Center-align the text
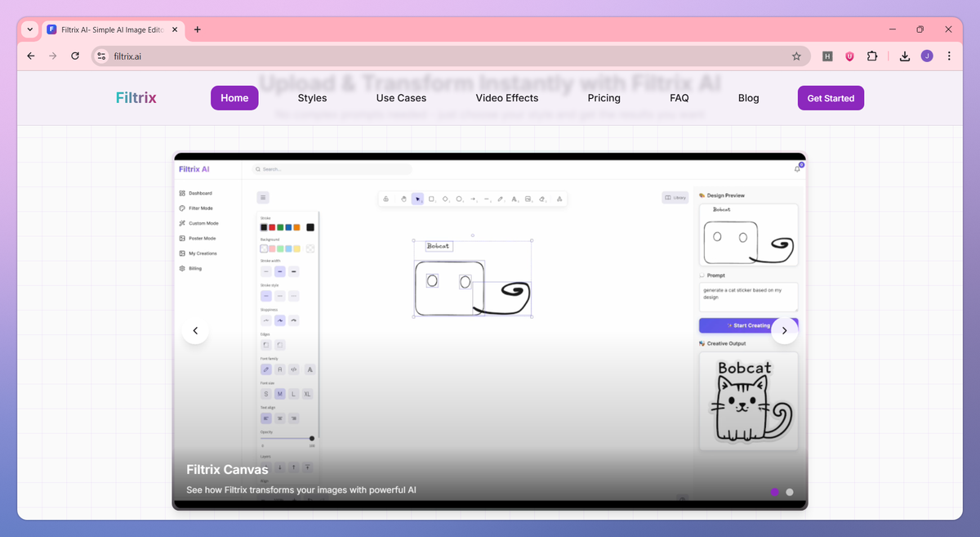Screen dimensions: 980x537 280,418
